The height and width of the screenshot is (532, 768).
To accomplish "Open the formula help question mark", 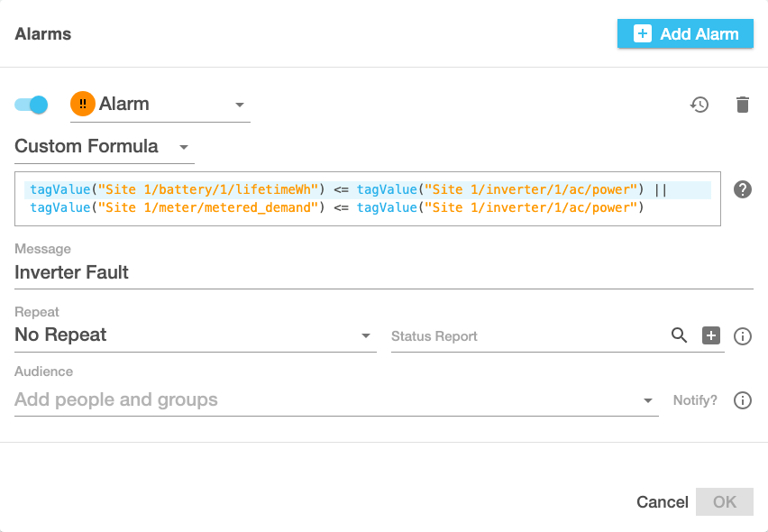I will click(743, 189).
